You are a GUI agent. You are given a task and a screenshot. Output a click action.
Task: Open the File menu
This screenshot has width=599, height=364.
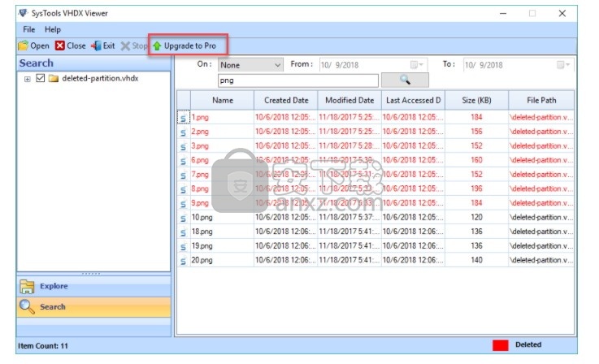point(28,29)
